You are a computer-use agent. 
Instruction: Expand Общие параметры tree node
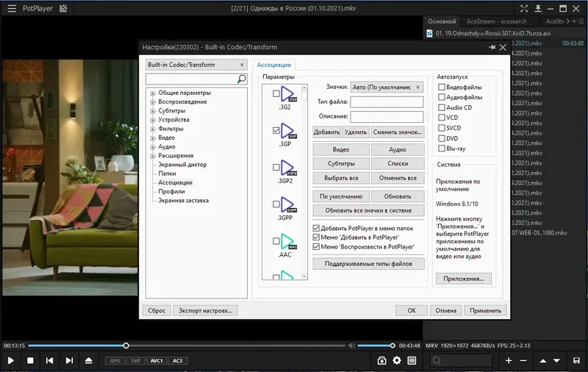pyautogui.click(x=153, y=93)
